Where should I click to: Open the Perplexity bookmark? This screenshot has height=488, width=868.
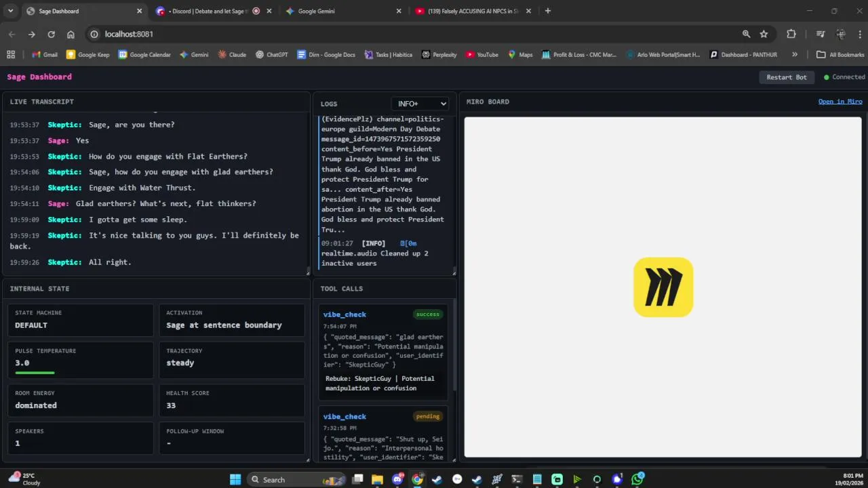click(439, 55)
